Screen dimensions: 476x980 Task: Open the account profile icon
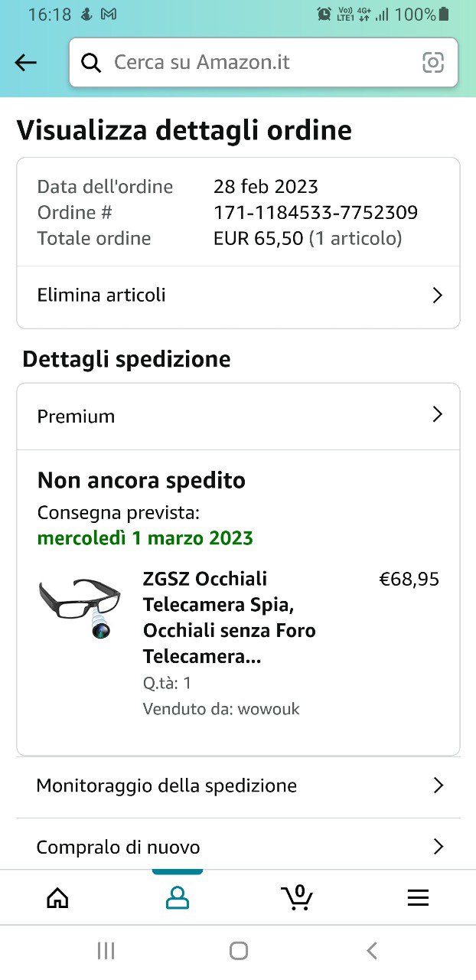178,897
